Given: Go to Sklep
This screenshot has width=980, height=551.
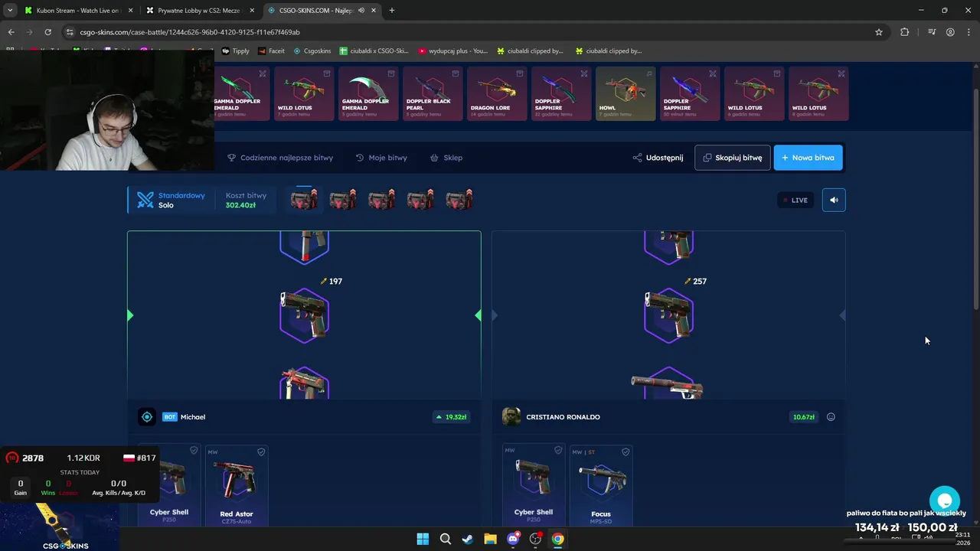Looking at the screenshot, I should pyautogui.click(x=446, y=158).
